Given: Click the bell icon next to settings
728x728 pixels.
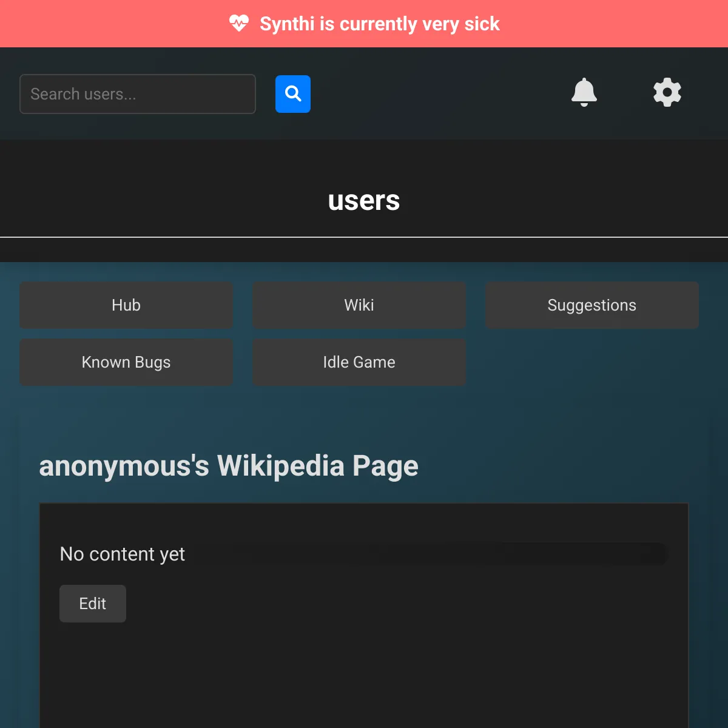Looking at the screenshot, I should point(584,93).
